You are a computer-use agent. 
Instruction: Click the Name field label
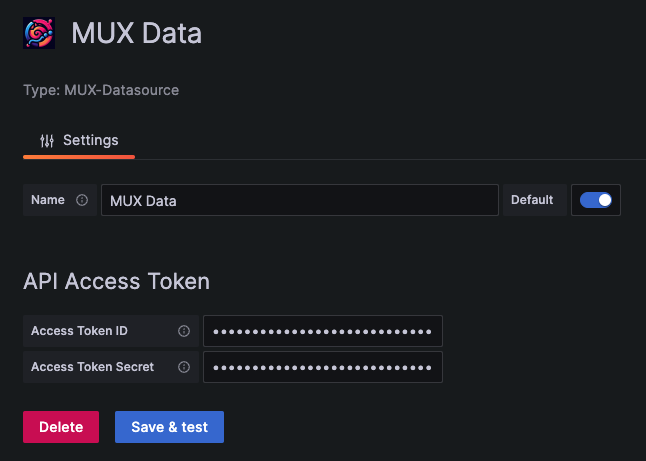click(48, 200)
